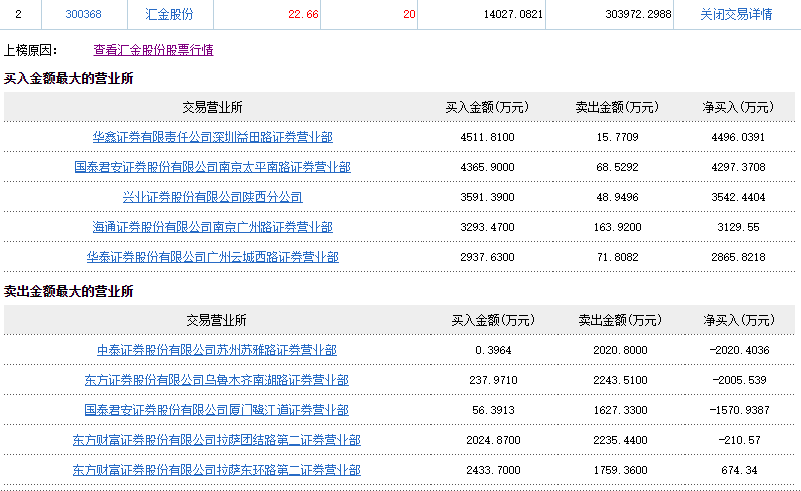Select net buy value 4496.0391 cell

[738, 137]
